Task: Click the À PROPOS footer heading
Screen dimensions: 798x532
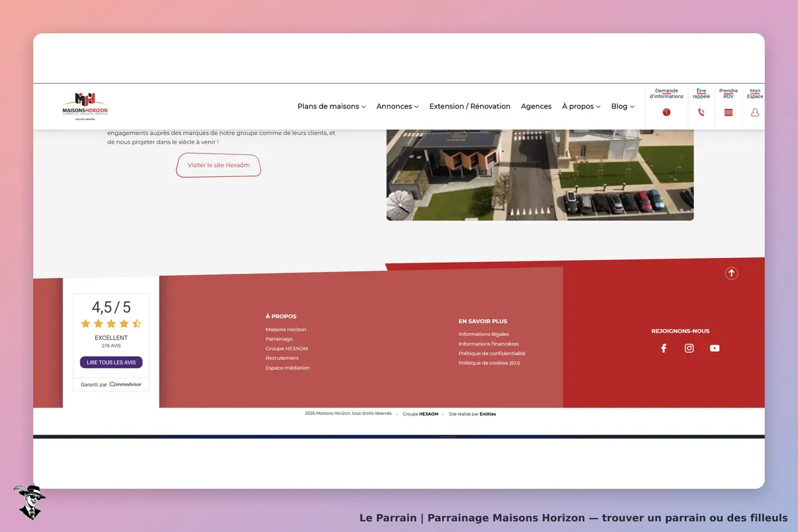Action: (x=281, y=317)
